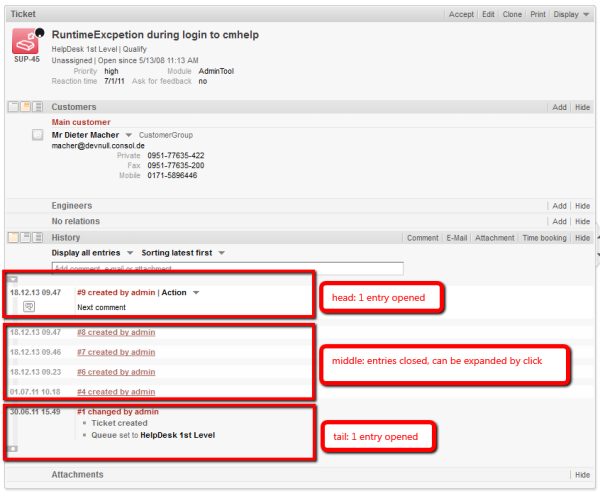This screenshot has height=496, width=600.
Task: Click the customer icon beside Mr Dieter Macher
Action: coord(37,135)
